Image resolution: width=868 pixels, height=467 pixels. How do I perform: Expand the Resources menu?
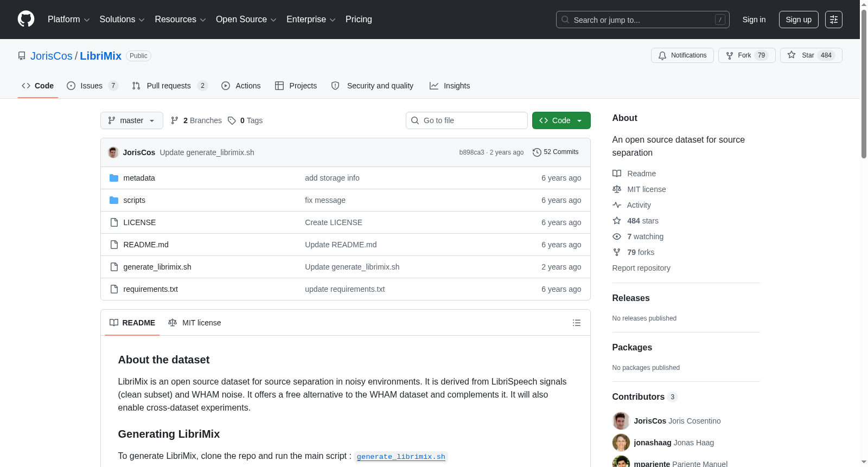click(x=180, y=20)
